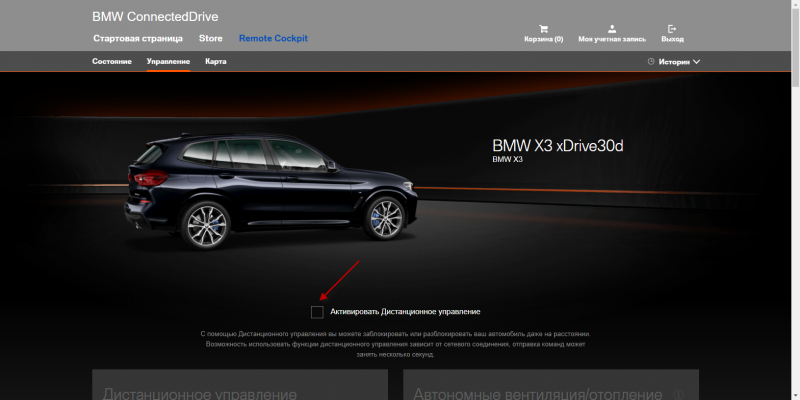Click the small BMW X3 subtitle text
This screenshot has height=400, width=800.
(x=507, y=160)
